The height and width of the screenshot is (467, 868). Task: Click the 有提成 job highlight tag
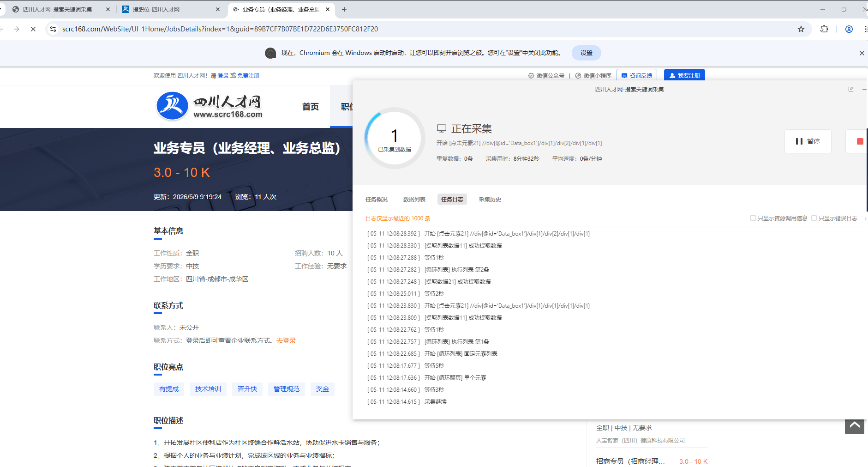point(169,389)
